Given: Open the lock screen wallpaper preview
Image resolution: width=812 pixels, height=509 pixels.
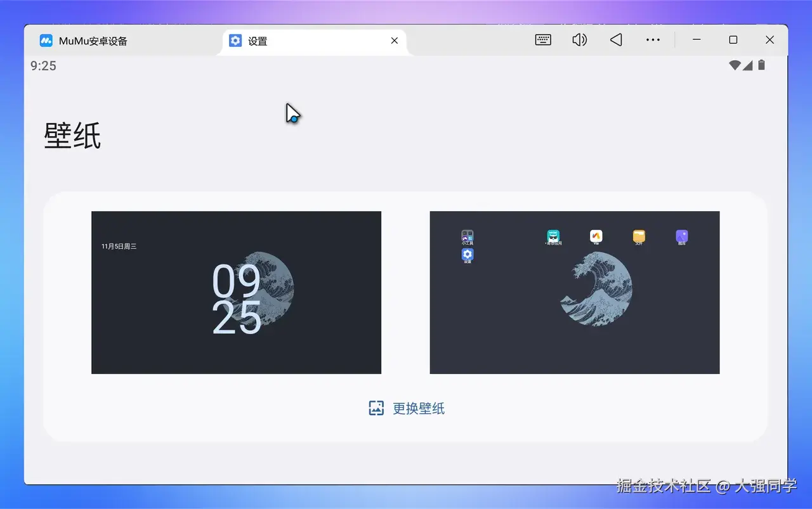Looking at the screenshot, I should point(236,292).
